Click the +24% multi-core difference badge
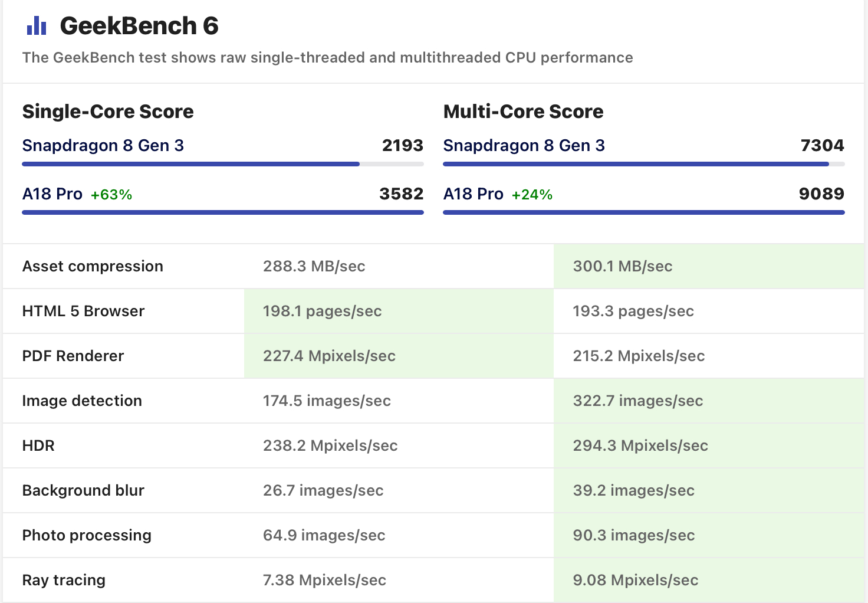868x603 pixels. (532, 195)
